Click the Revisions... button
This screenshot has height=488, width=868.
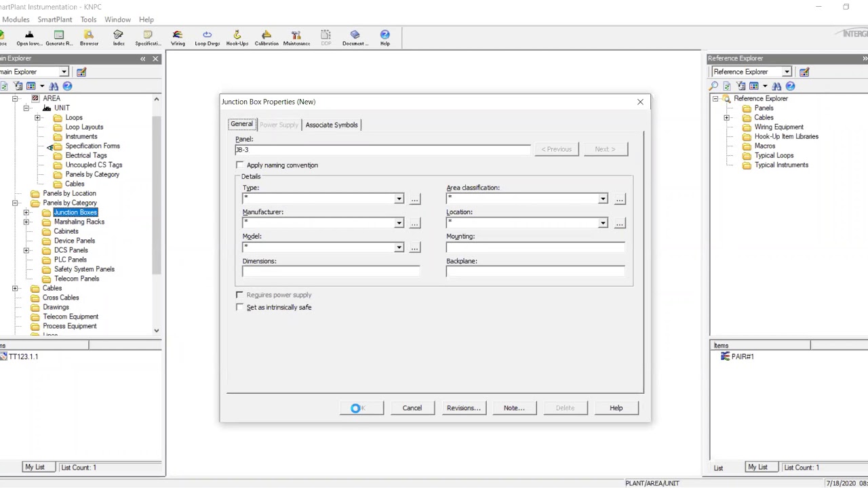(x=464, y=408)
